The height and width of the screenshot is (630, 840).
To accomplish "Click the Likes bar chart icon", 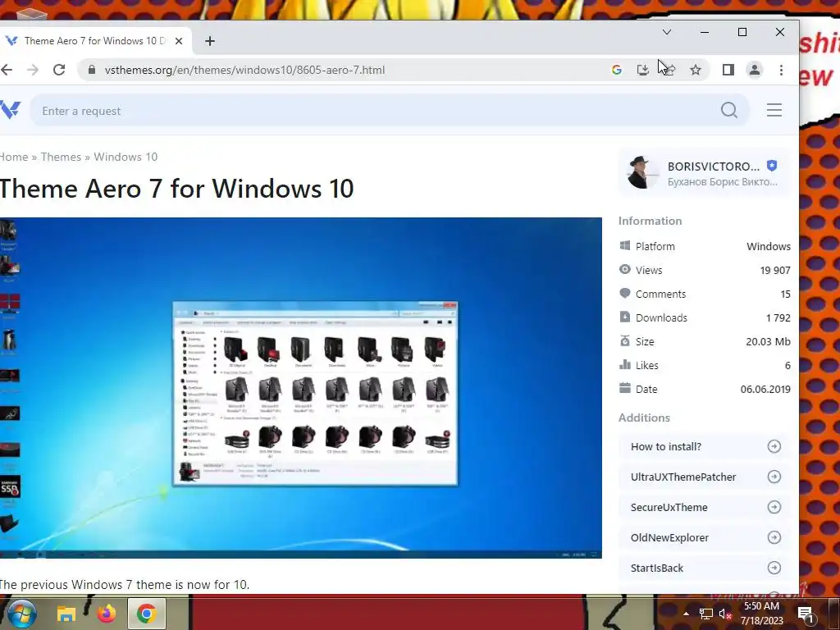I will click(x=624, y=364).
